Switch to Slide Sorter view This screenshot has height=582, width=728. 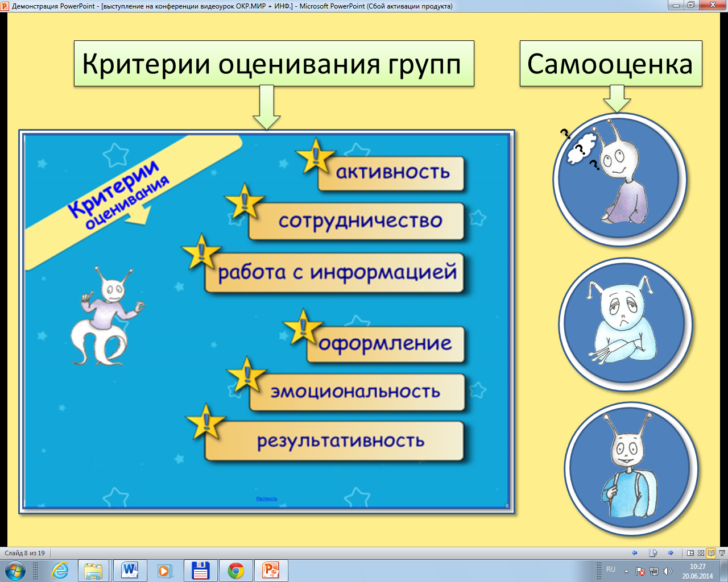tap(701, 553)
